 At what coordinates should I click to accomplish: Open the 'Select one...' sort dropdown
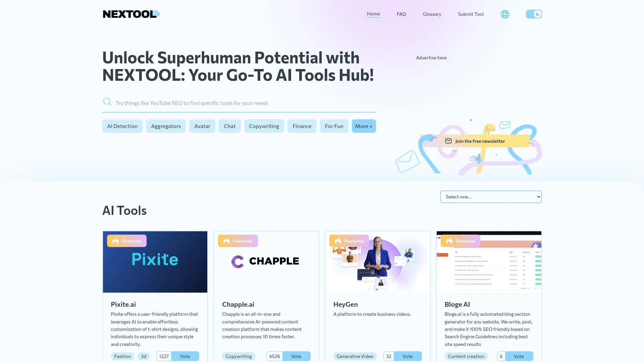tap(490, 196)
